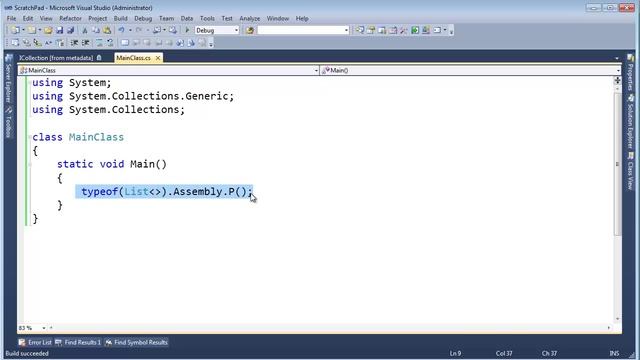Viewport: 640px width, 360px height.
Task: Click the Redo toolbar icon
Action: pyautogui.click(x=139, y=30)
